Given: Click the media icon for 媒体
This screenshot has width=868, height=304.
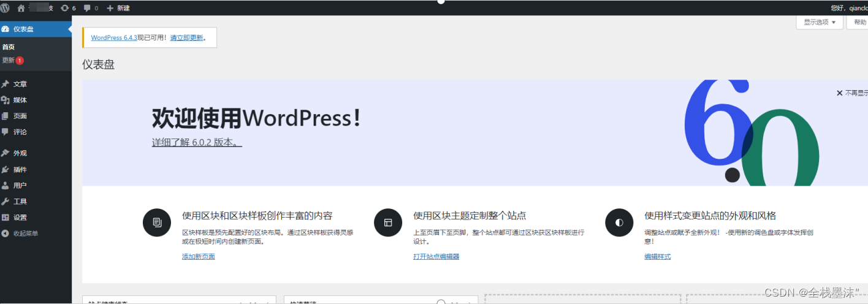Looking at the screenshot, I should coord(6,100).
